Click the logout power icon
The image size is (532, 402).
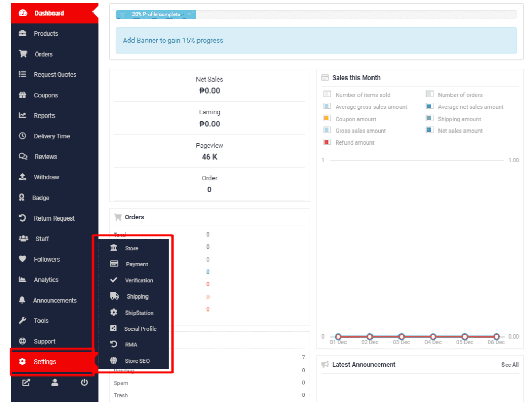[x=84, y=383]
